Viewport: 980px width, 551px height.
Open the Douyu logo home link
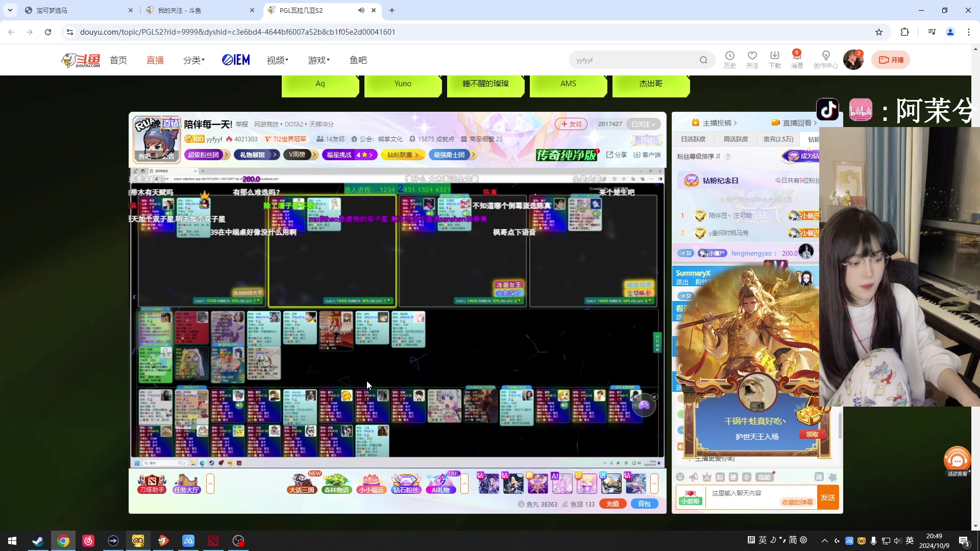click(x=81, y=60)
